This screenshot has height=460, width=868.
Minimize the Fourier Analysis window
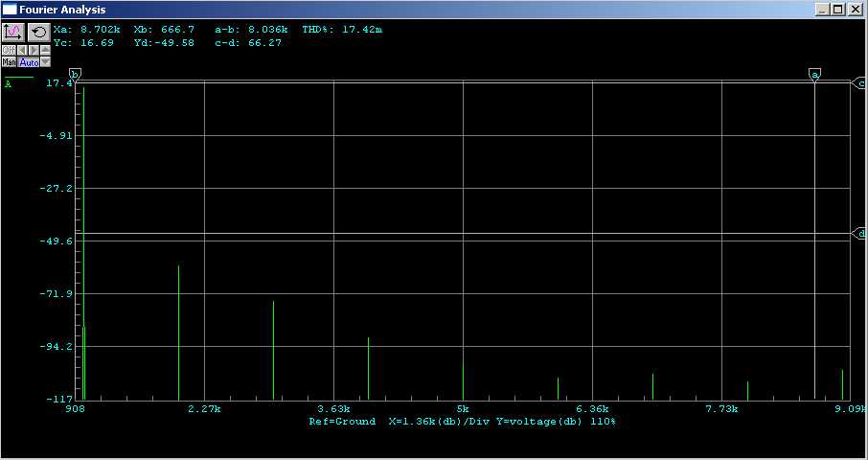click(x=823, y=10)
